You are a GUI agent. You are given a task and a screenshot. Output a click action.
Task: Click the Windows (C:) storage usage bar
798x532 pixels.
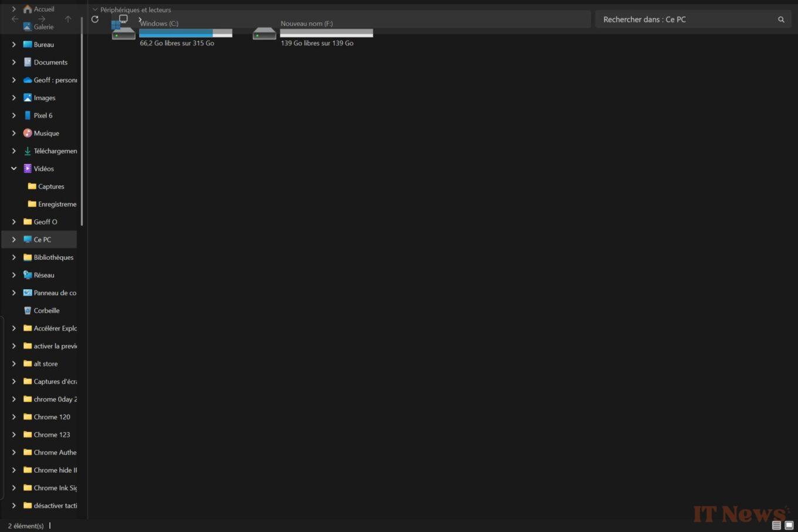coord(185,33)
